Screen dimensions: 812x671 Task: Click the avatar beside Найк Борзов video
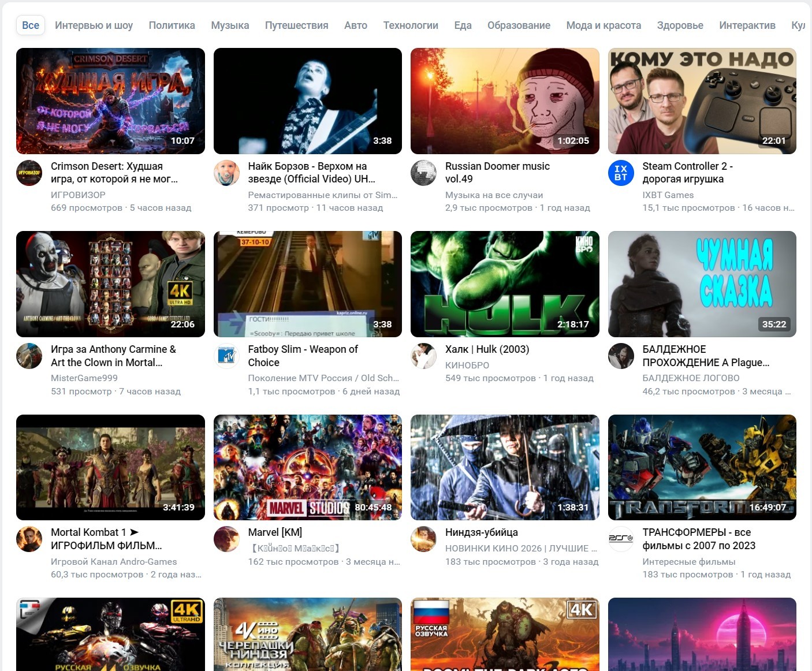click(226, 173)
